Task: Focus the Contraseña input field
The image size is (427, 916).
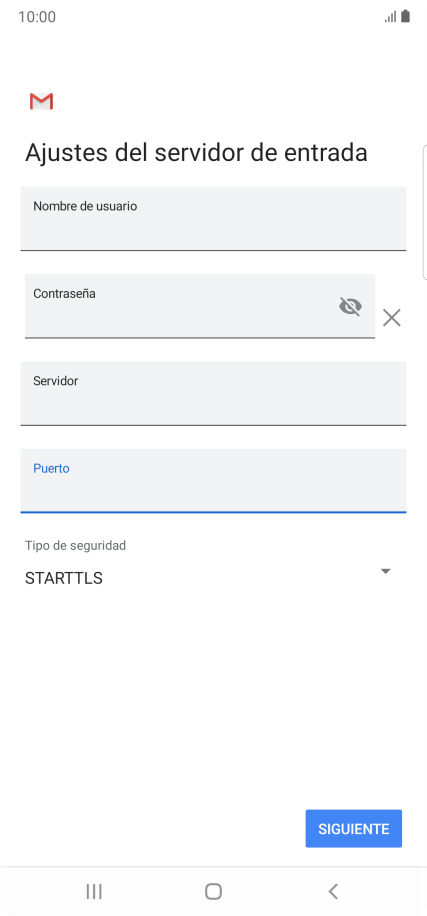Action: pos(200,306)
